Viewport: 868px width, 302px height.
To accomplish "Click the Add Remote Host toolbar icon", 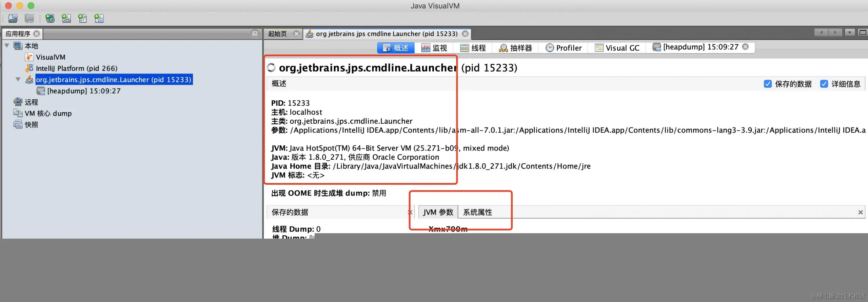I will (x=50, y=18).
